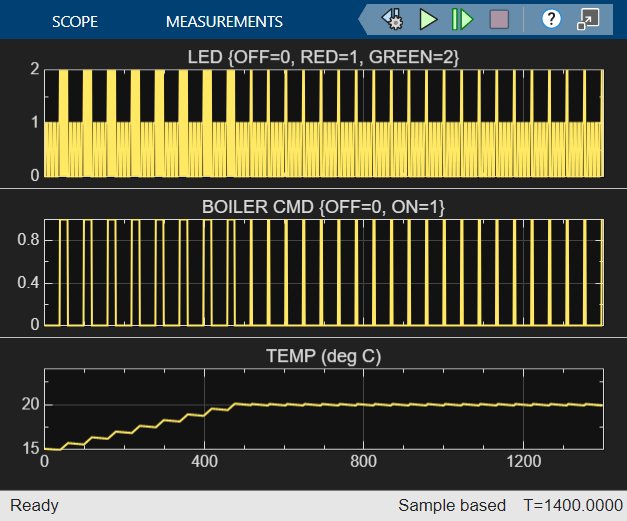Screen dimensions: 627x521
Task: Click the 0.4 y-axis label on BOILER plot
Action: pyautogui.click(x=28, y=283)
